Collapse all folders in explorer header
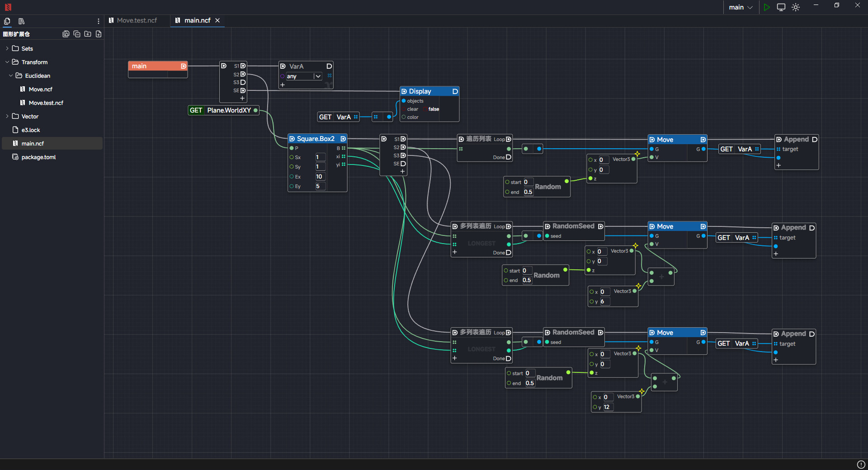 click(77, 34)
